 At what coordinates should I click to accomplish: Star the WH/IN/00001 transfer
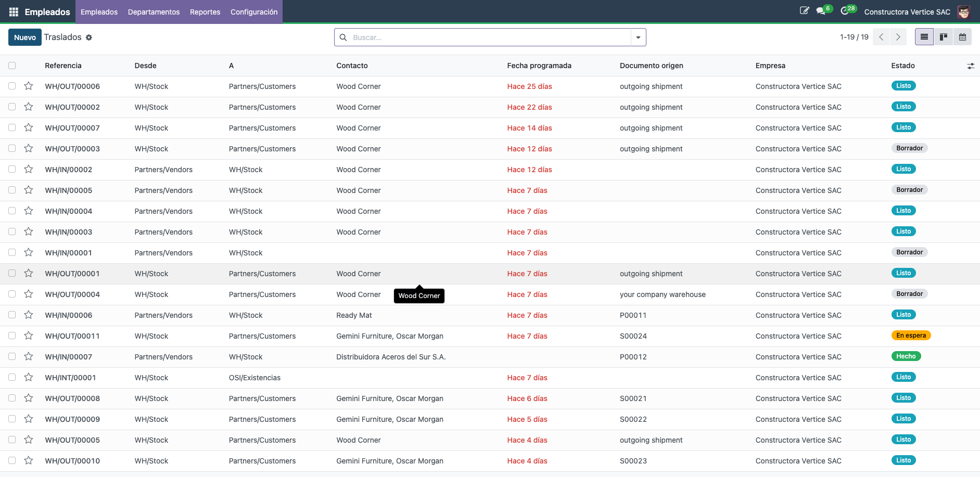tap(29, 252)
